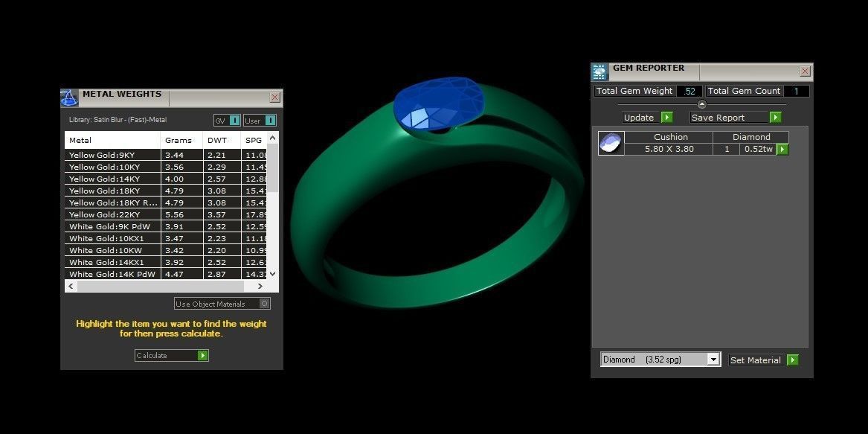This screenshot has height=434, width=868.
Task: Click the SPG column header
Action: (x=254, y=140)
